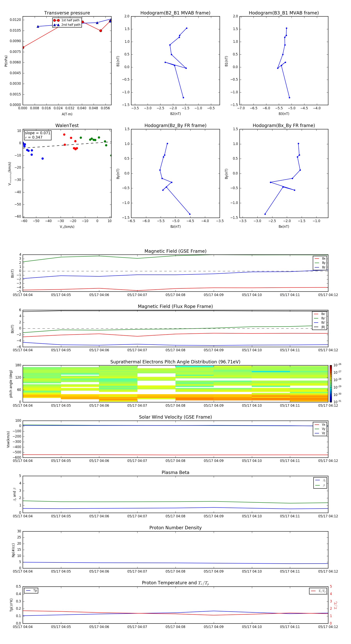Click Vx legend entry in solar wind panel
This screenshot has width=351, height=644.
point(320,424)
